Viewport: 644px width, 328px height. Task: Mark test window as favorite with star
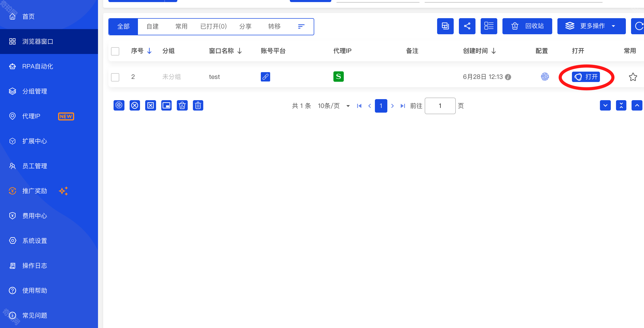tap(633, 77)
